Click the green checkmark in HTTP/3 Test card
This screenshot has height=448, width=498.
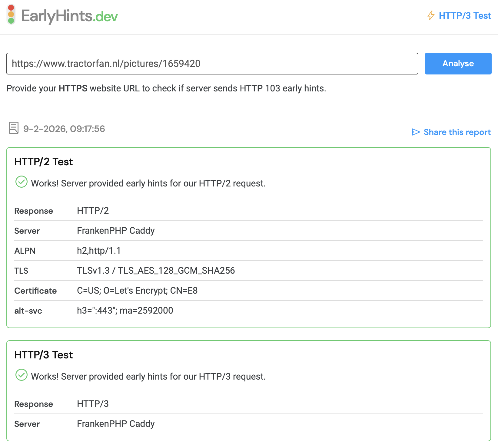[x=22, y=375]
